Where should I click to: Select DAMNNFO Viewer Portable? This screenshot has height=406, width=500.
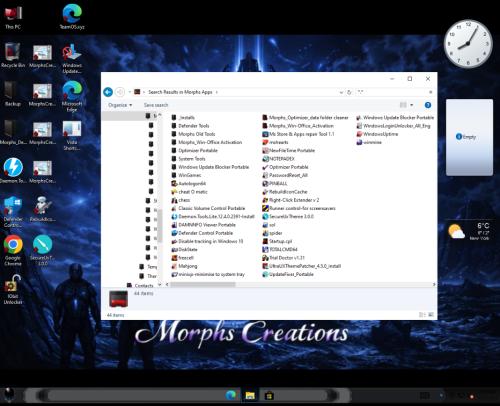pos(204,225)
